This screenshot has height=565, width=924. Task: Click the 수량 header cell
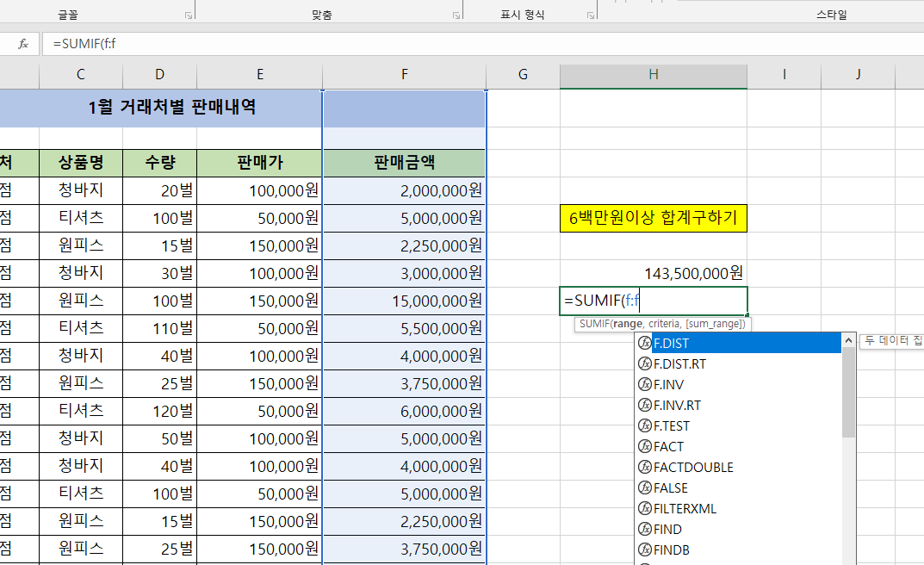[x=159, y=163]
